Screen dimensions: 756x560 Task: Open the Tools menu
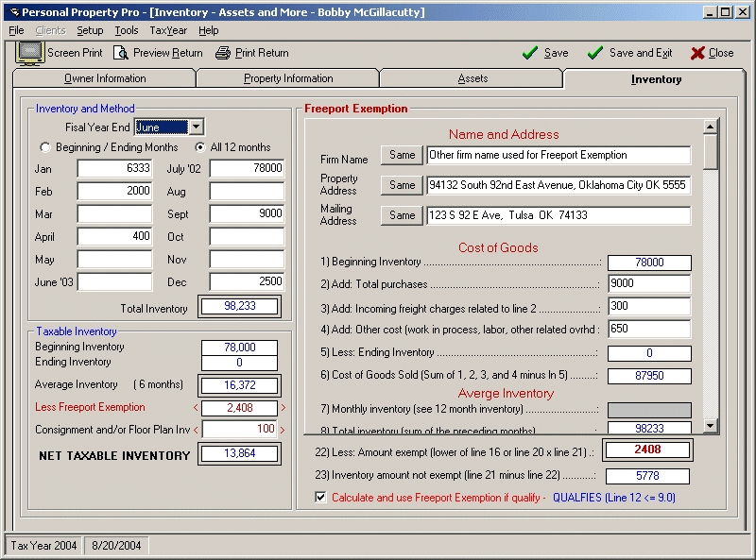127,30
